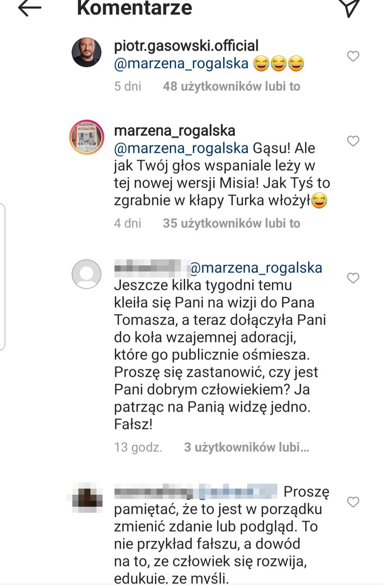Tap the heart beside 'Proszę pamiętać' comment
The height and width of the screenshot is (588, 383).
coord(353,502)
